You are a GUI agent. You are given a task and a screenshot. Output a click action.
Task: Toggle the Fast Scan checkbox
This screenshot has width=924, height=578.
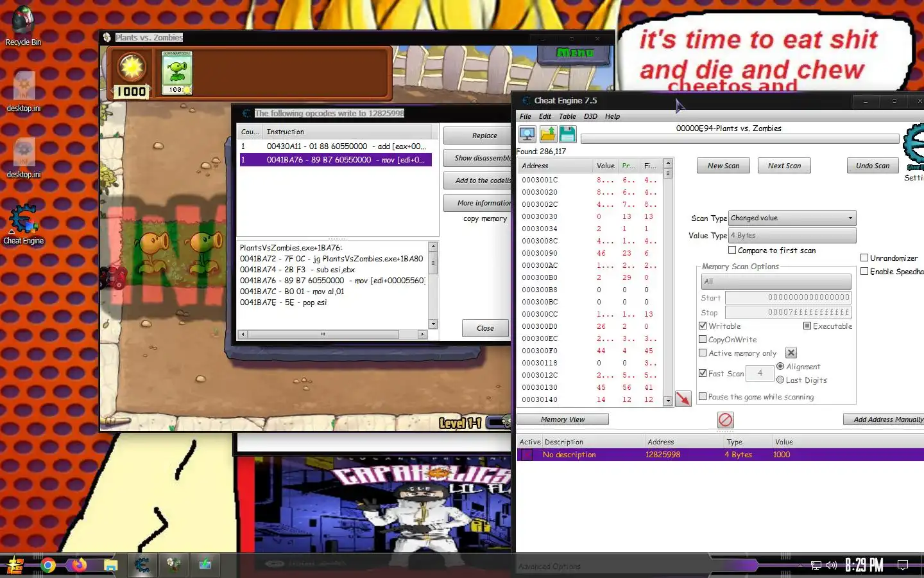pos(703,373)
